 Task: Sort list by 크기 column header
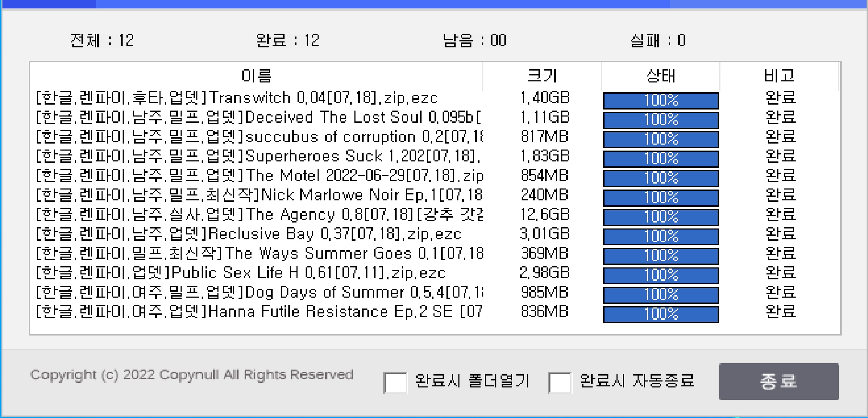(x=542, y=76)
